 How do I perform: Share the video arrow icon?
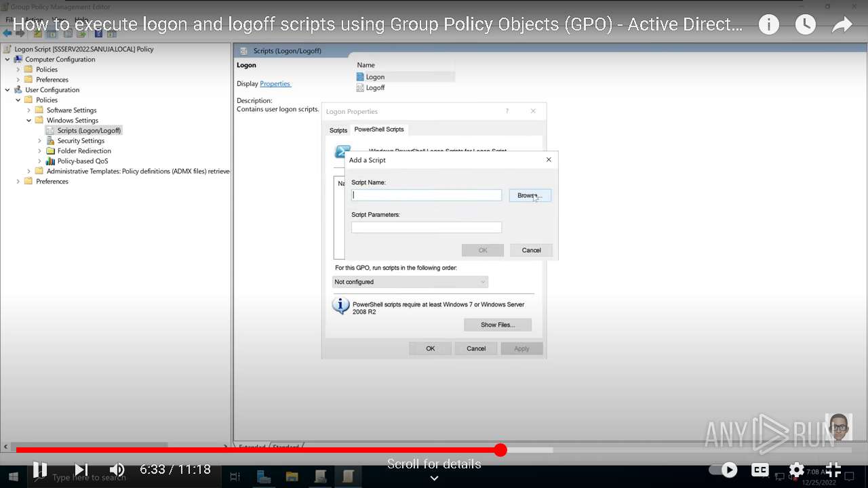coord(842,25)
